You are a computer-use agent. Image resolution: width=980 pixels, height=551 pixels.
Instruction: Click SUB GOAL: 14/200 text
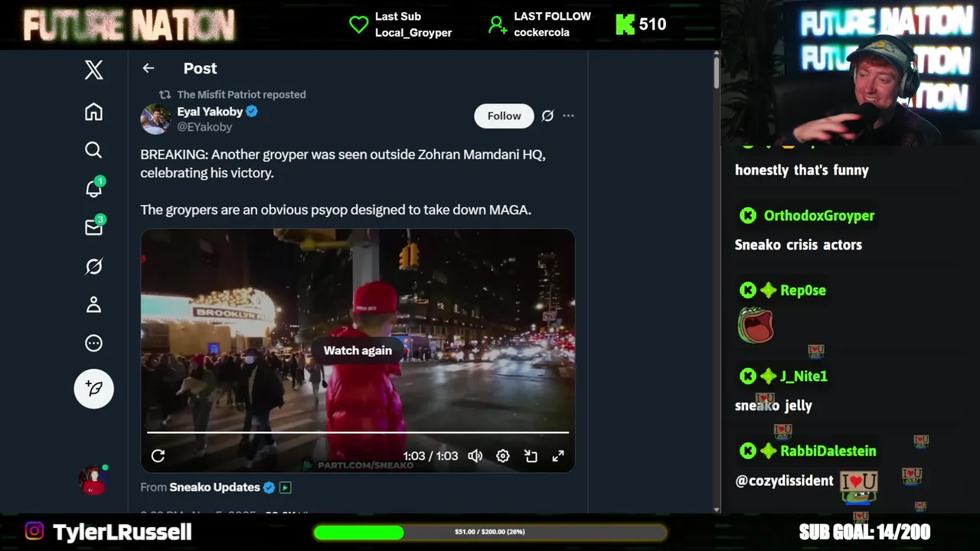coord(864,532)
